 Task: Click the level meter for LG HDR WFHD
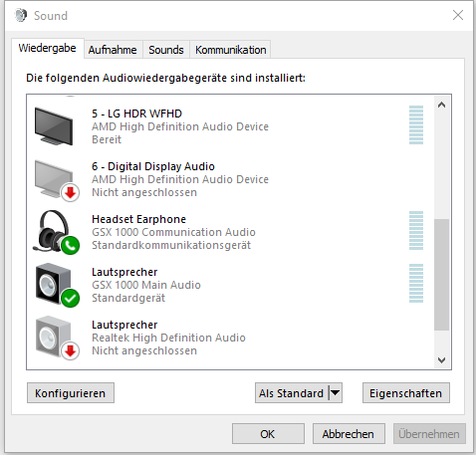[416, 125]
